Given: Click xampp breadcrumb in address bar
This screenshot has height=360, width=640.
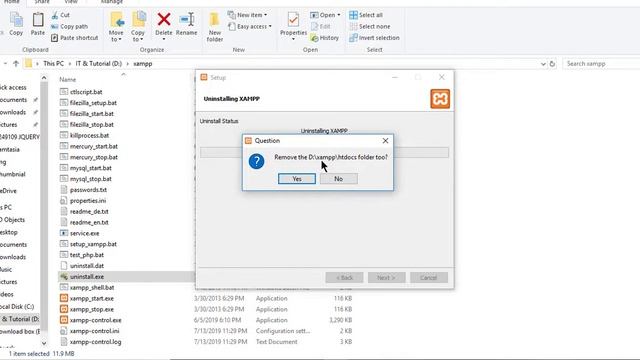Looking at the screenshot, I should [142, 64].
